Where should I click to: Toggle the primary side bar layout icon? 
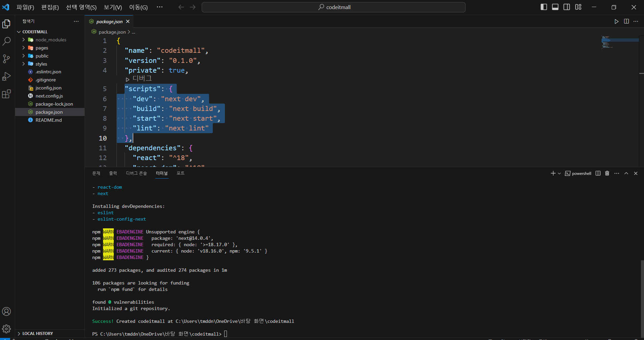pos(544,7)
